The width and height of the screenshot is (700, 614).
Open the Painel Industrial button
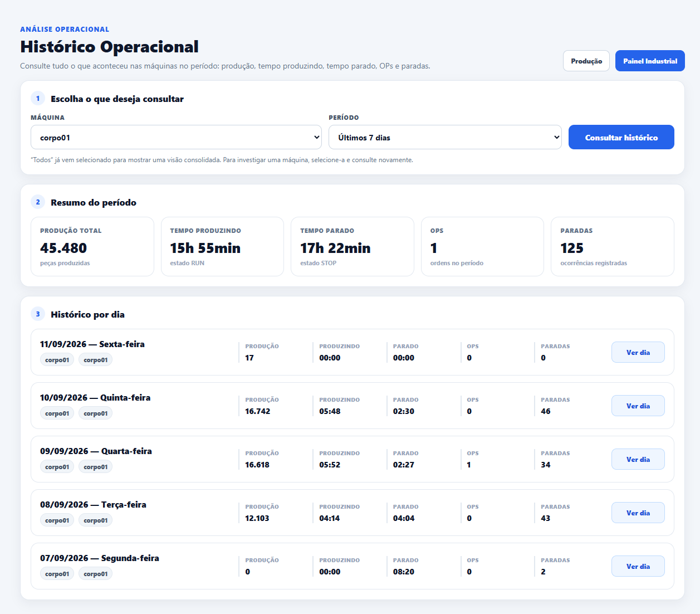650,61
